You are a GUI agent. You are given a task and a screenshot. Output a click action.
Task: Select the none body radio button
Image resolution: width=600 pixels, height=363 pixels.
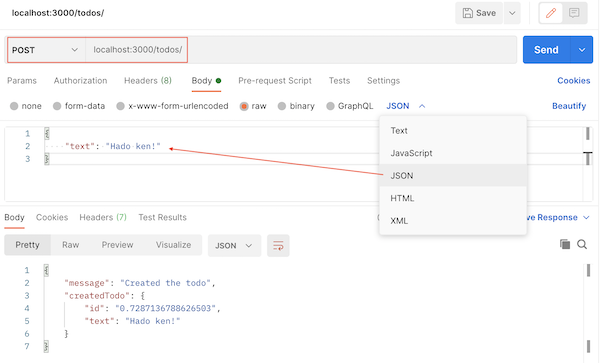(14, 106)
